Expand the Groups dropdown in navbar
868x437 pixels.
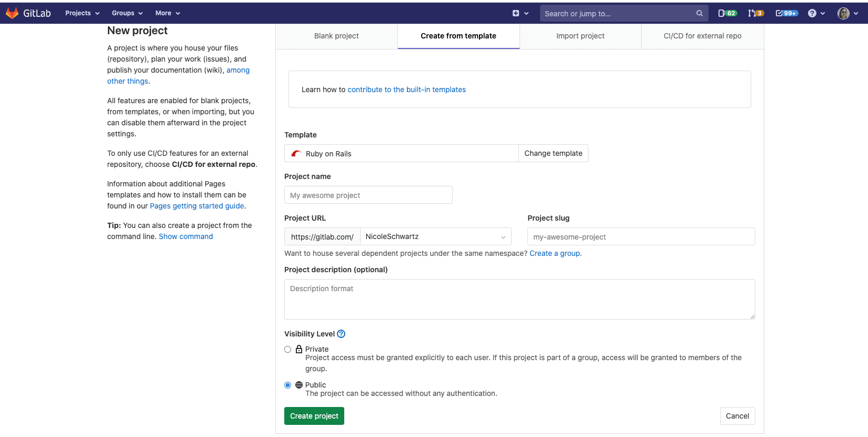pos(127,13)
